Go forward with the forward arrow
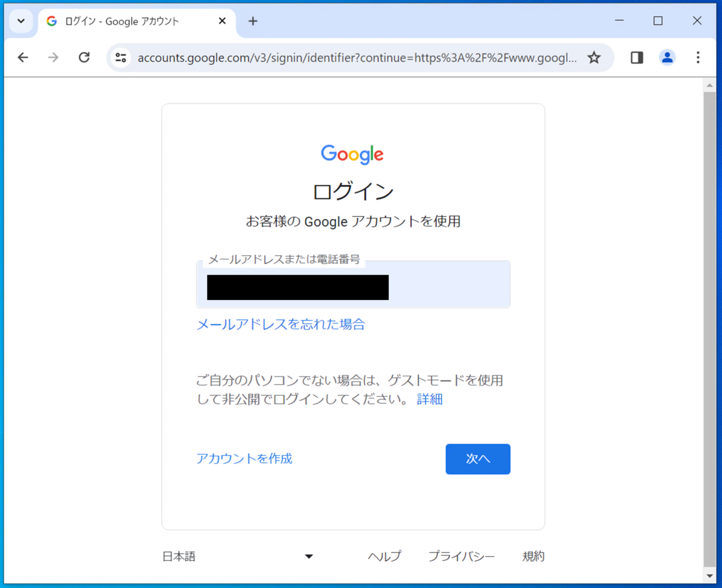The image size is (722, 588). pos(54,57)
